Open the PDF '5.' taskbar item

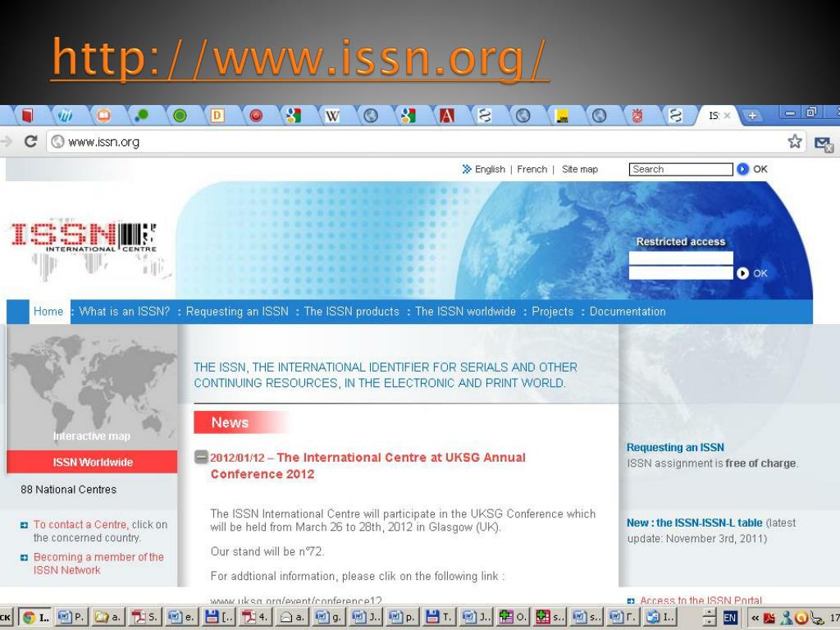[x=144, y=617]
